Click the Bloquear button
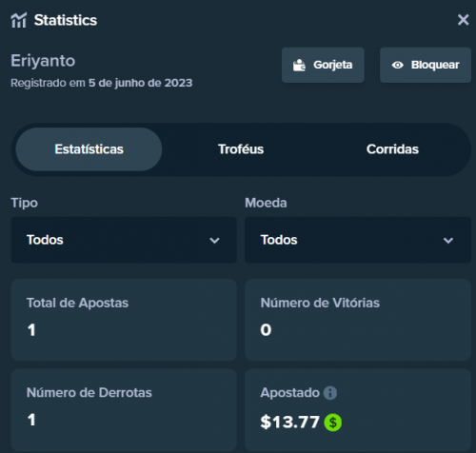The width and height of the screenshot is (476, 453). pyautogui.click(x=426, y=65)
